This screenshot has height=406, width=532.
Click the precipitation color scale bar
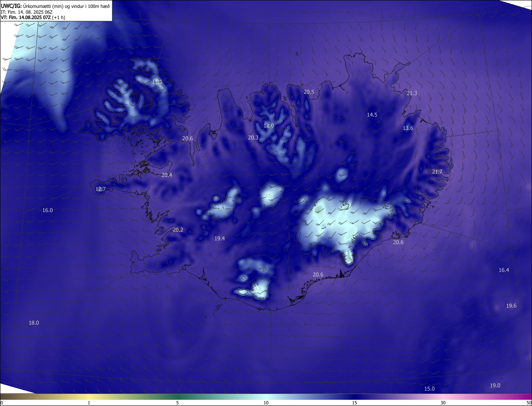pyautogui.click(x=266, y=397)
